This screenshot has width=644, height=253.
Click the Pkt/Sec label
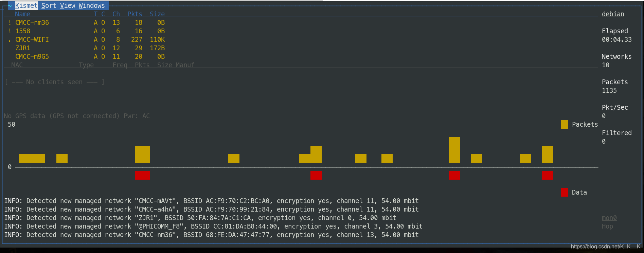coord(615,107)
